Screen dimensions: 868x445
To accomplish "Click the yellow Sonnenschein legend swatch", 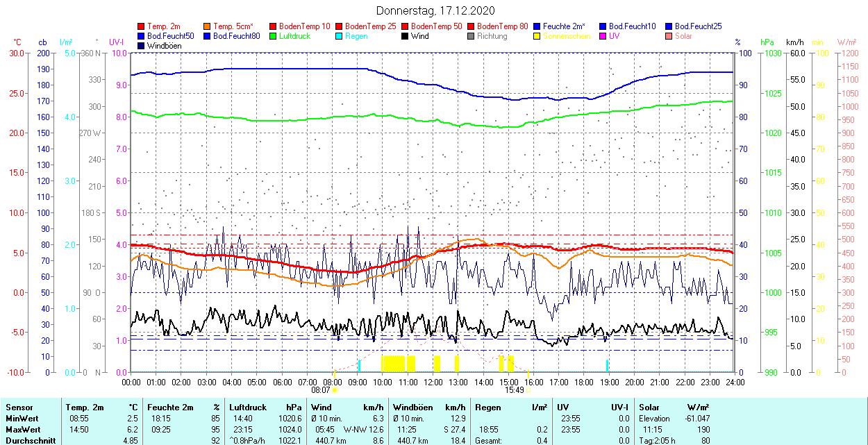I will coord(537,36).
